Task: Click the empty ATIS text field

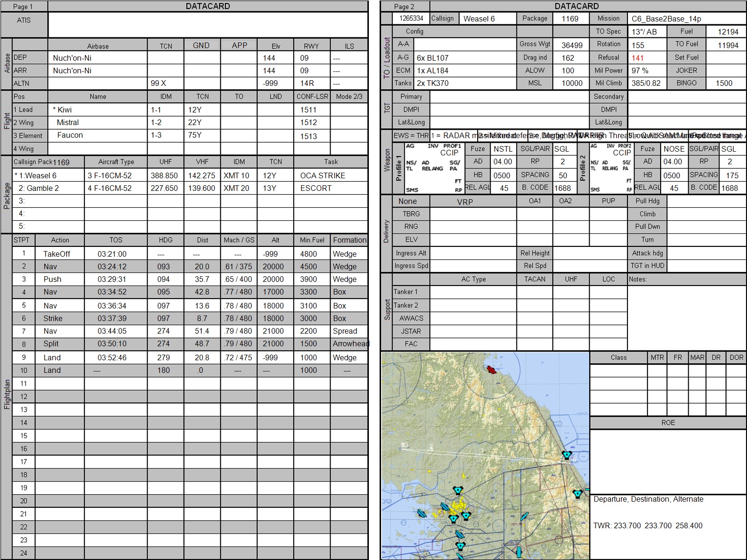Action: pyautogui.click(x=208, y=25)
